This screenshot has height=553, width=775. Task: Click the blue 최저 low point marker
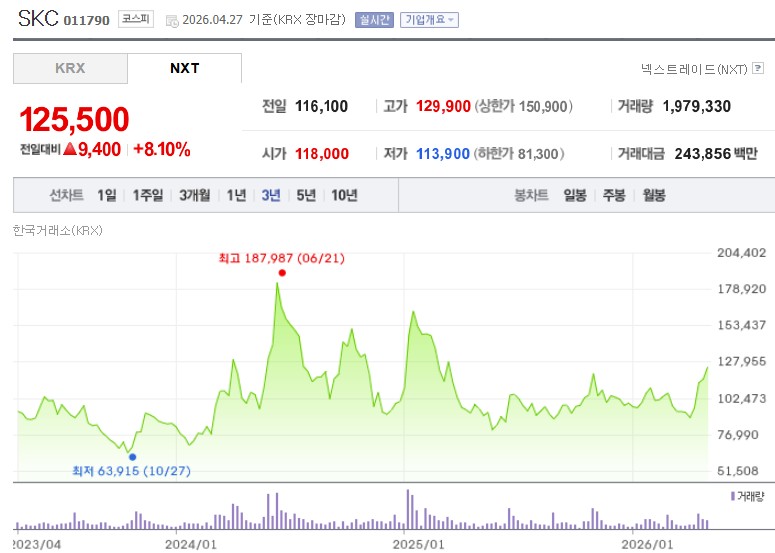coord(132,457)
